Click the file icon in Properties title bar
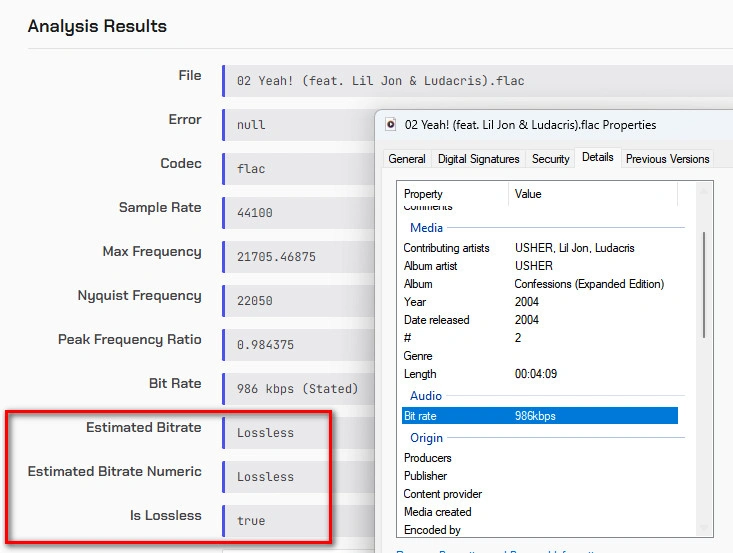733x553 pixels. [x=390, y=125]
